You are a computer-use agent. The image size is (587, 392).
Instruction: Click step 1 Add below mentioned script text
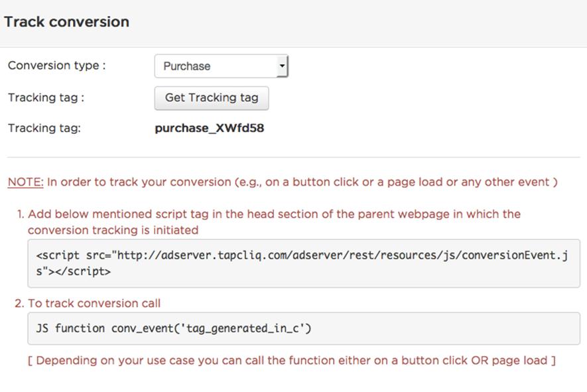click(269, 222)
